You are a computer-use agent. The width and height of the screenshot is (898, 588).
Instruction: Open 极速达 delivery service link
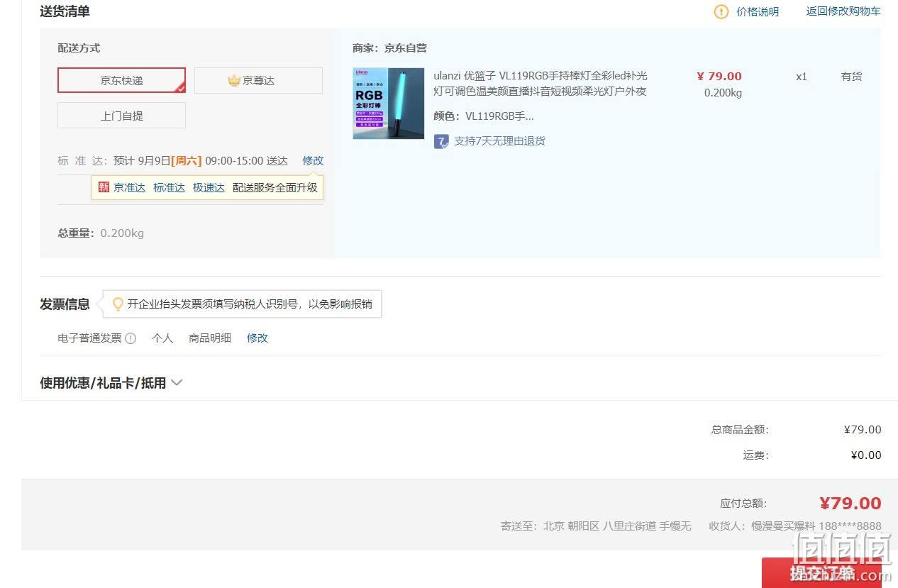coord(209,188)
